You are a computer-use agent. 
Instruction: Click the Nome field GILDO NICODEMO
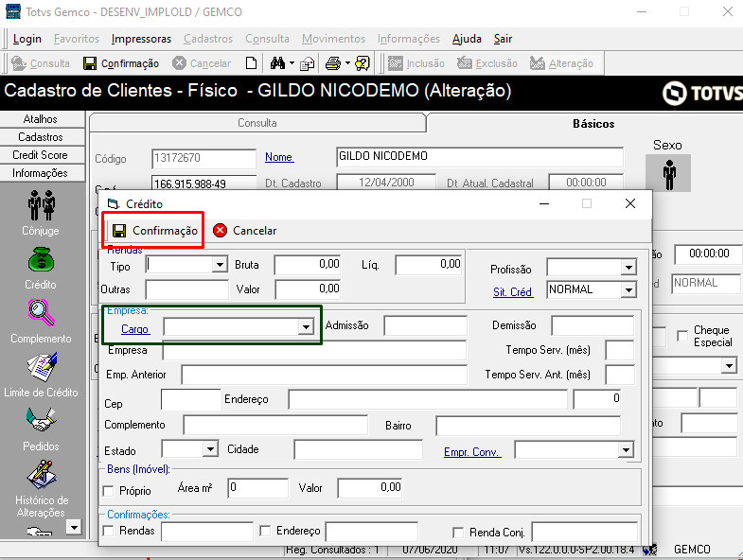click(x=480, y=157)
